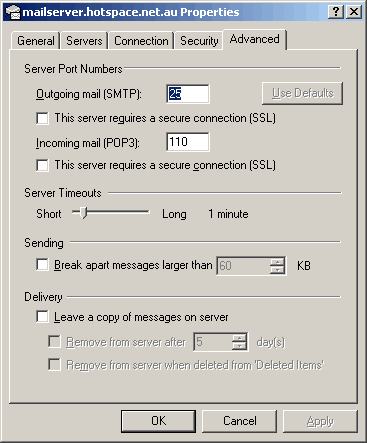Click the mail envelope icon in title bar
This screenshot has width=367, height=443.
click(13, 12)
